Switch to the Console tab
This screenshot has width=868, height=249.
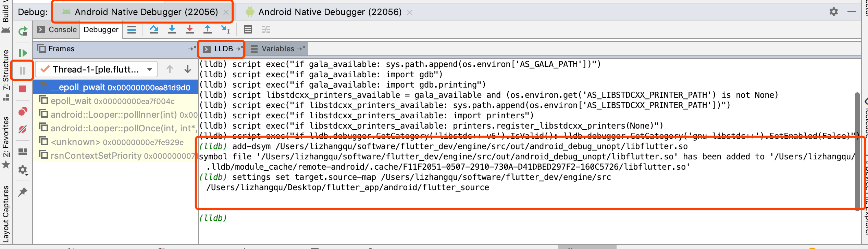tap(57, 30)
